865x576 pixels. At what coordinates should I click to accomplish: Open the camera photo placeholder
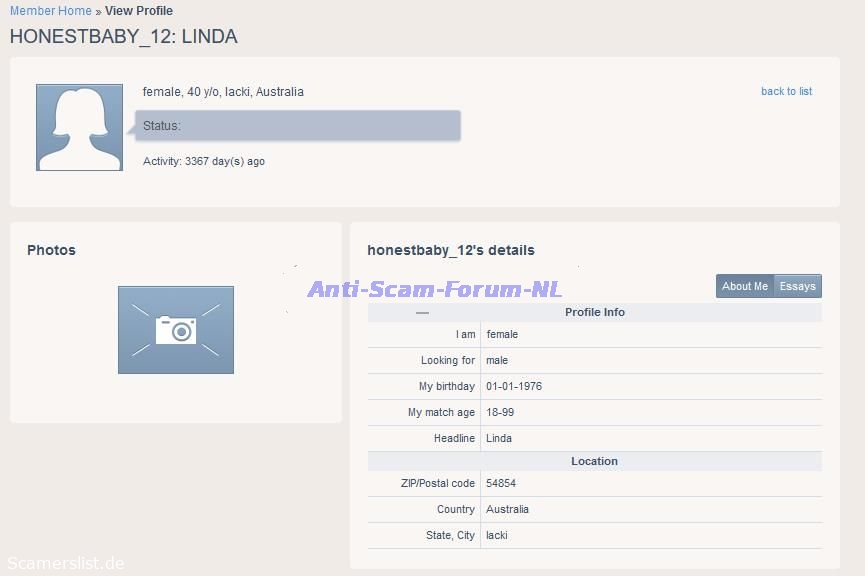click(176, 330)
